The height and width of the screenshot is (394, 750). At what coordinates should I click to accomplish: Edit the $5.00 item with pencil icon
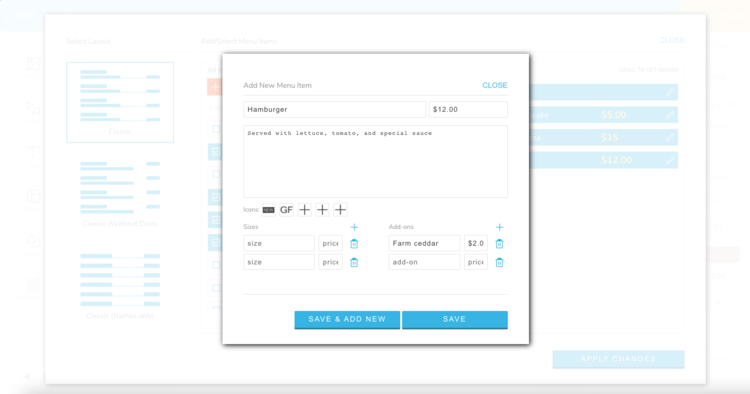(x=670, y=115)
